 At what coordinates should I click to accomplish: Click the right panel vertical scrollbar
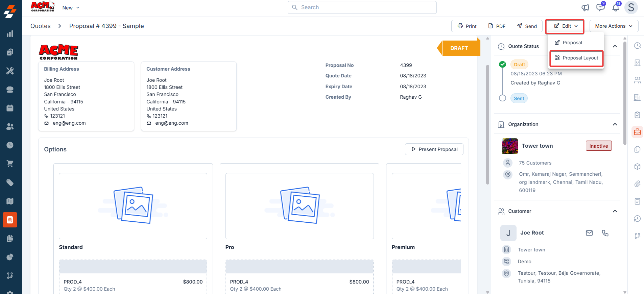tap(625, 93)
